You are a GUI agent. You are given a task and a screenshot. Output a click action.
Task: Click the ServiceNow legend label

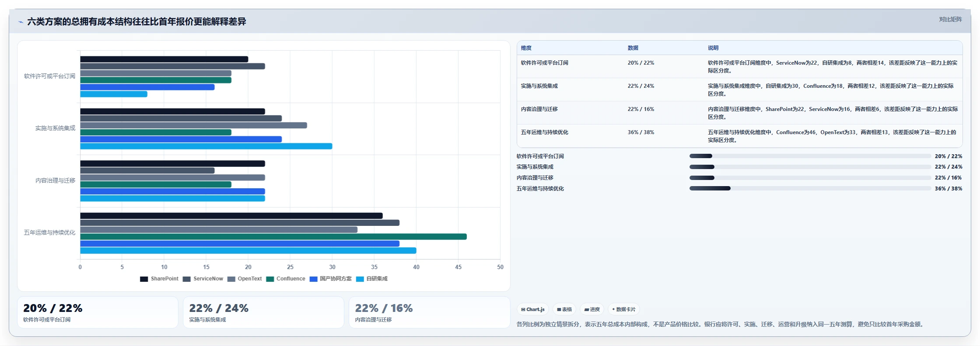pyautogui.click(x=208, y=279)
